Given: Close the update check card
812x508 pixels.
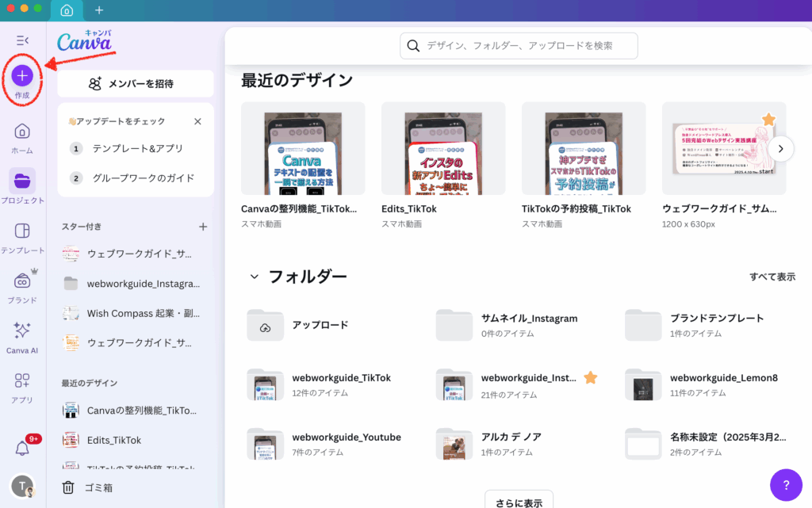Looking at the screenshot, I should pos(197,121).
